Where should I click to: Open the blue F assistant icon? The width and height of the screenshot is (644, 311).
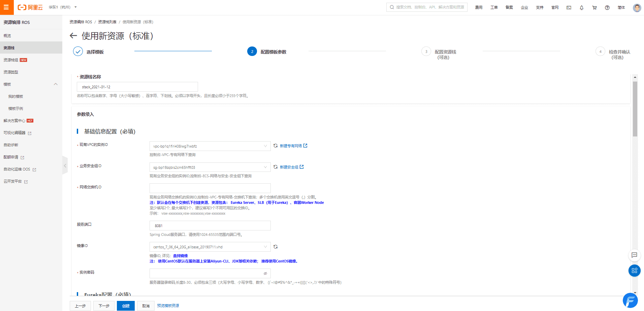[630, 301]
